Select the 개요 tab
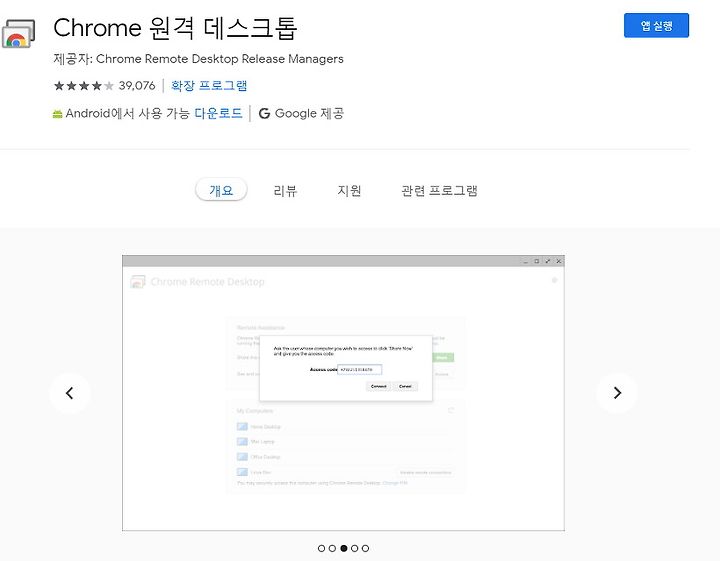This screenshot has width=720, height=561. (221, 190)
